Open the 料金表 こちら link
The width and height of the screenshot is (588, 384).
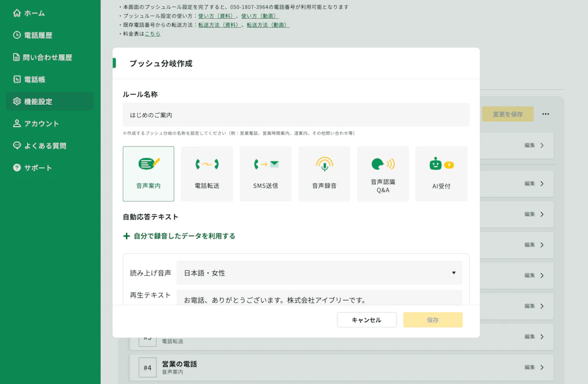pyautogui.click(x=152, y=34)
